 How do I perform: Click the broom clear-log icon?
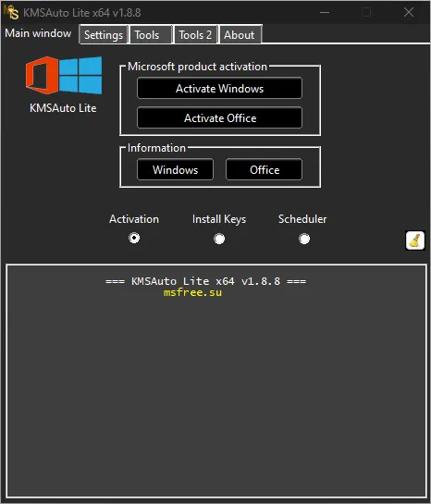415,240
